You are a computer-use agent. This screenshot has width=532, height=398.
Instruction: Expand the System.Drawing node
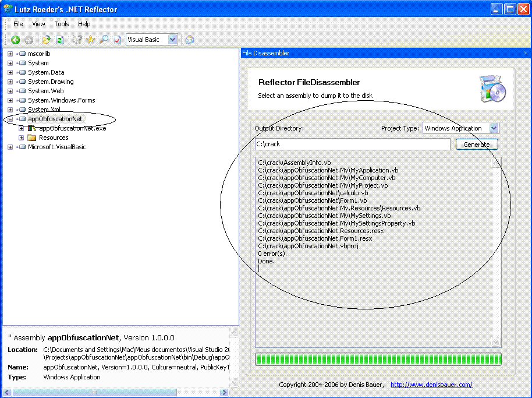click(10, 82)
